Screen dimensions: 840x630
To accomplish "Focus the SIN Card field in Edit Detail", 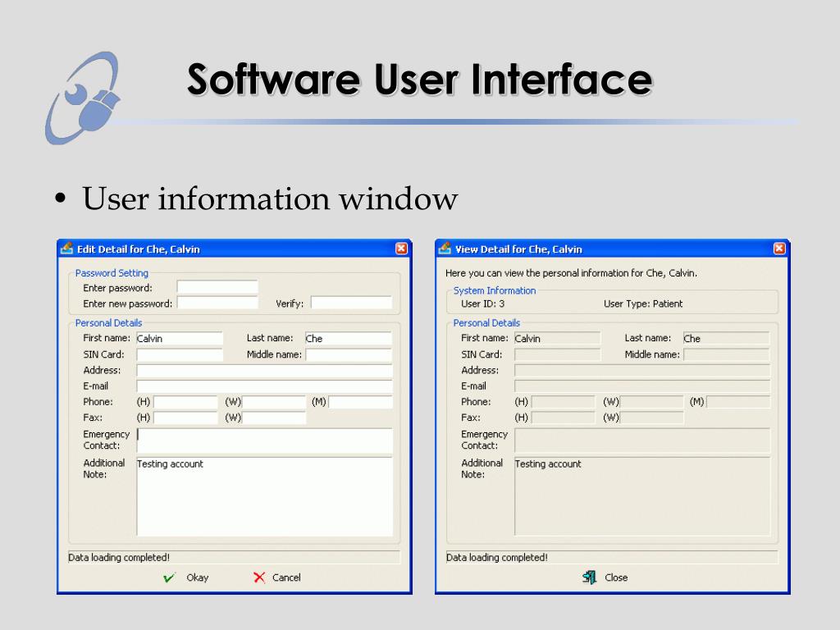I will pyautogui.click(x=180, y=354).
